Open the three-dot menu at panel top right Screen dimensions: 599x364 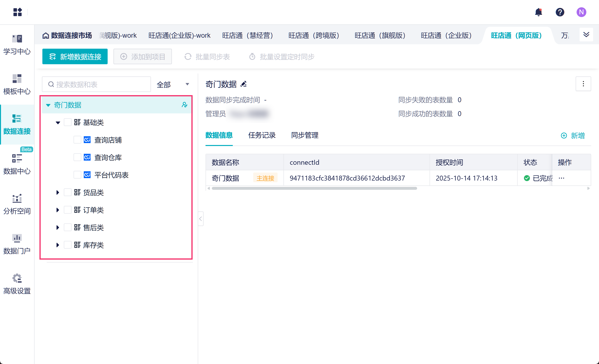[x=583, y=84]
